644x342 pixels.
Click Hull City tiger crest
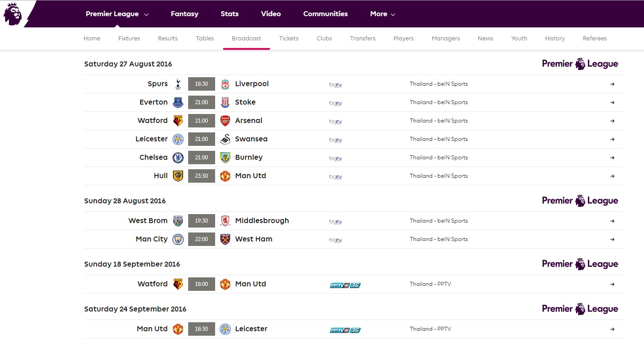pos(178,176)
